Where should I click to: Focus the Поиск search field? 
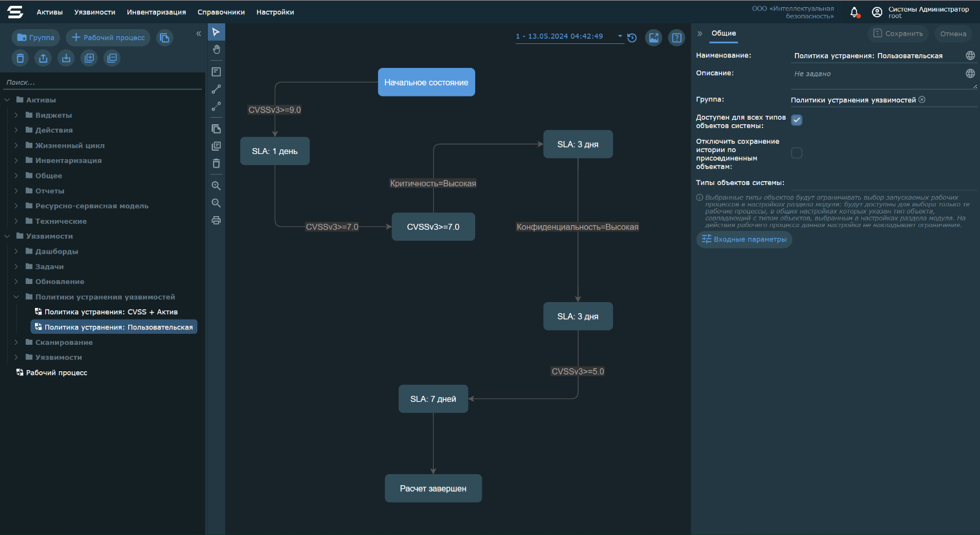(x=102, y=83)
